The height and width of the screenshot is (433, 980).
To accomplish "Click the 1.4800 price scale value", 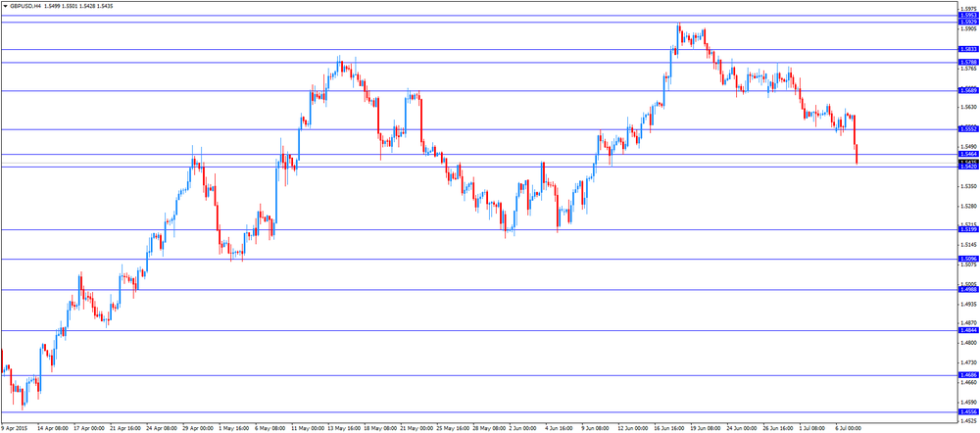I will coord(969,343).
